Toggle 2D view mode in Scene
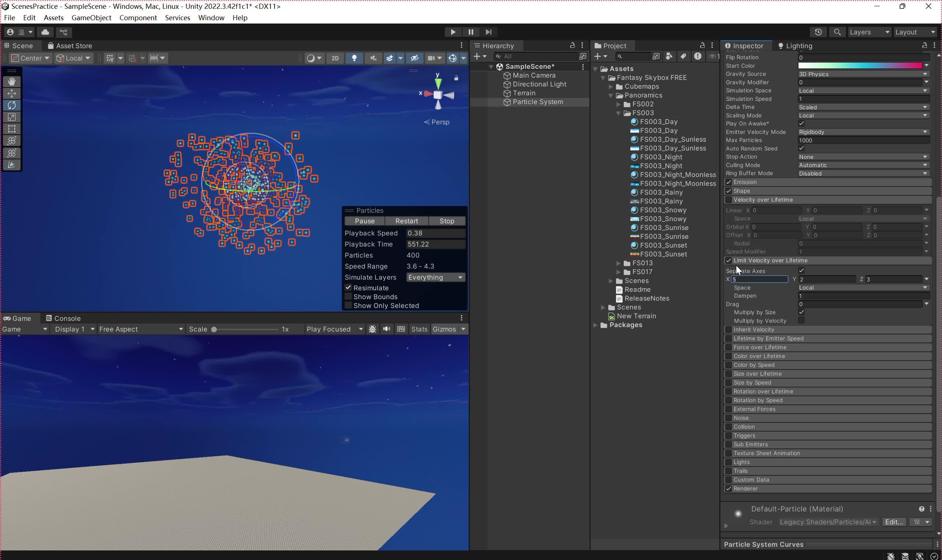Viewport: 942px width, 560px height. pyautogui.click(x=335, y=58)
